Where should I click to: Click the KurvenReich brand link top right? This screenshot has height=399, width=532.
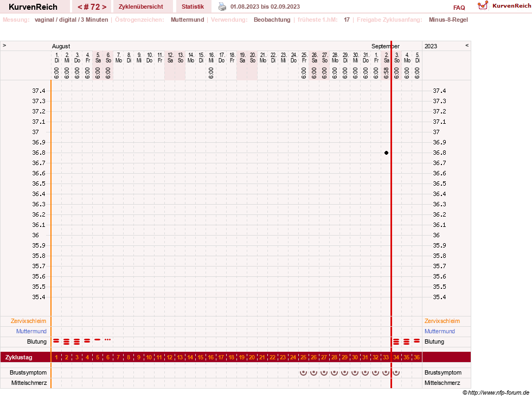coord(511,6)
